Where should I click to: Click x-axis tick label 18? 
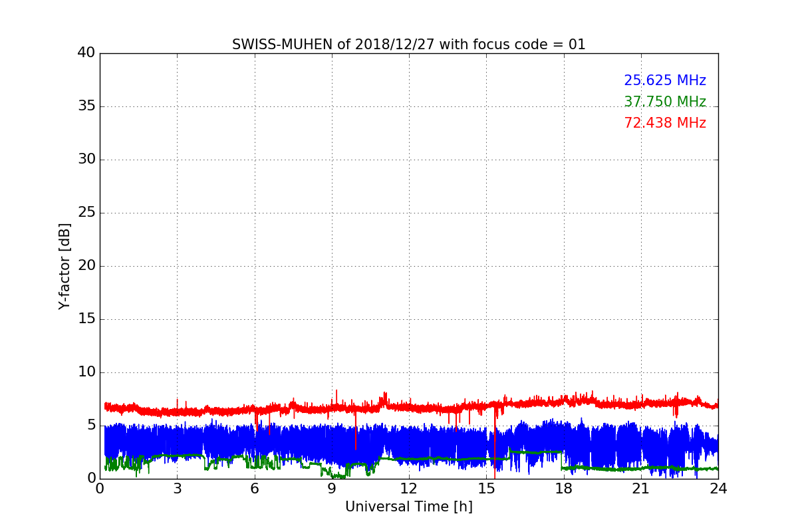[x=563, y=489]
